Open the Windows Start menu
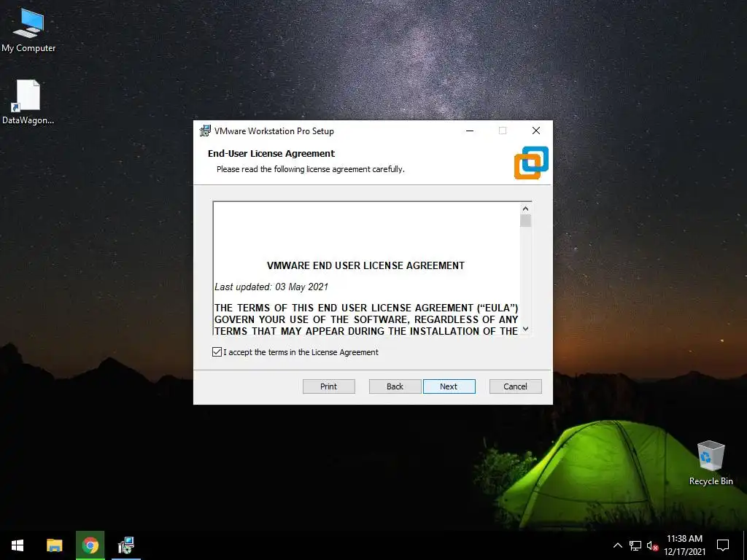 click(x=18, y=545)
